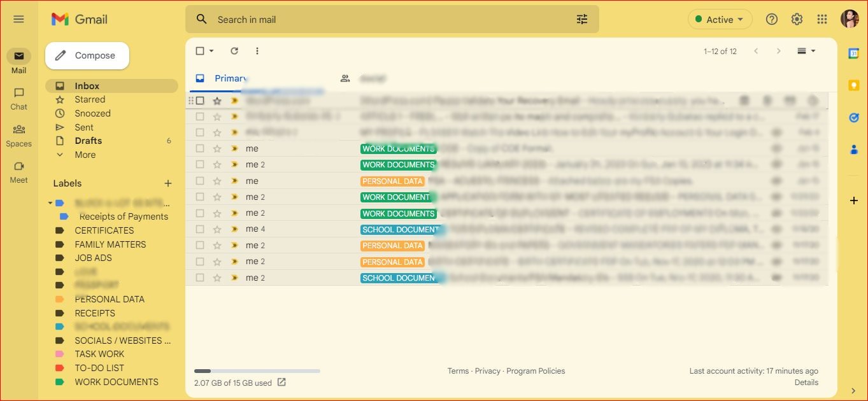Open the Active status dropdown

point(720,20)
